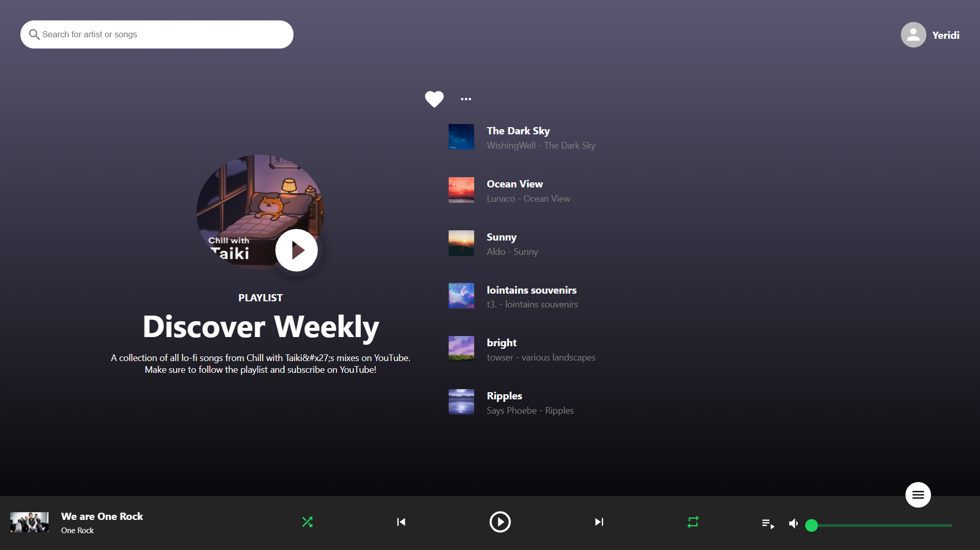This screenshot has height=550, width=980.
Task: Toggle repeat for the current song
Action: pyautogui.click(x=693, y=522)
